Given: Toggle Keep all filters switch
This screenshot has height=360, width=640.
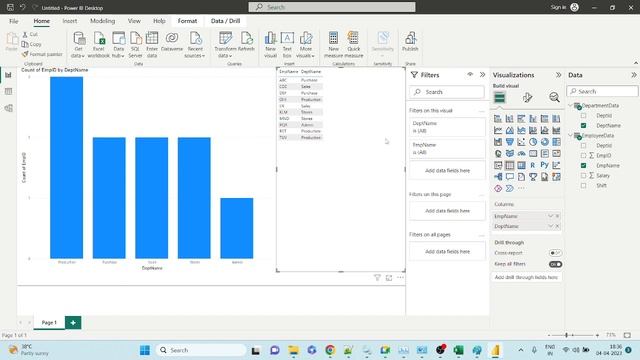Looking at the screenshot, I should point(555,264).
